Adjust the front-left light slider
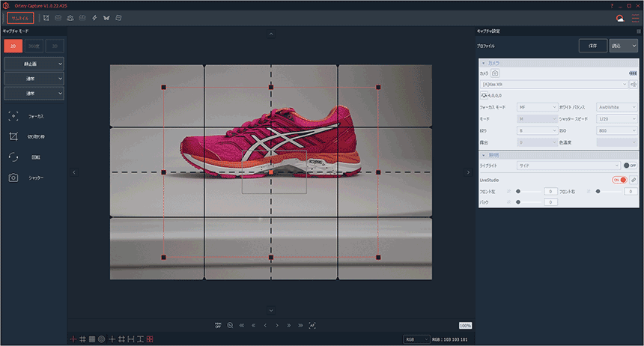Screen dimensions: 644x346 (x=518, y=192)
